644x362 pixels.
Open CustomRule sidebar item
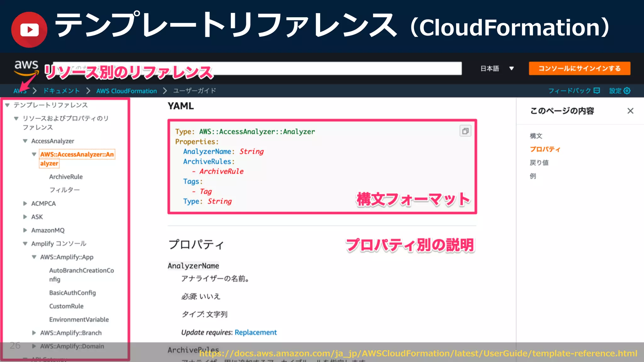pos(66,306)
